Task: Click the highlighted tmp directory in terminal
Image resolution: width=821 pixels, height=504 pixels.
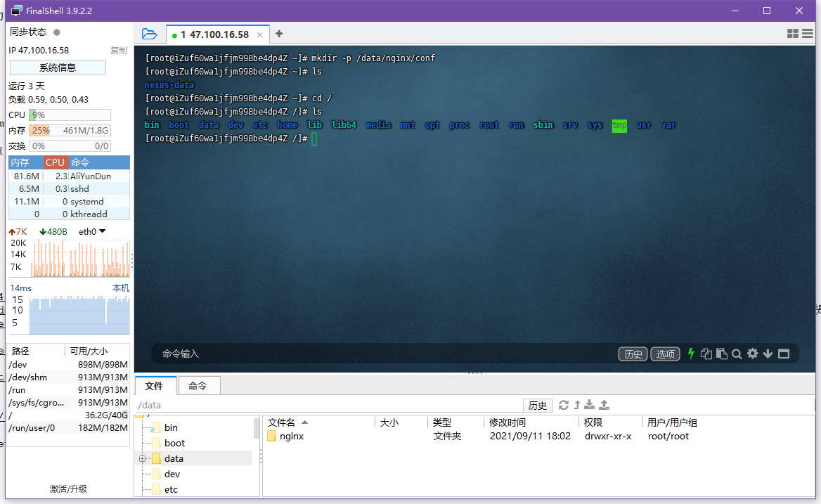Action: point(619,125)
